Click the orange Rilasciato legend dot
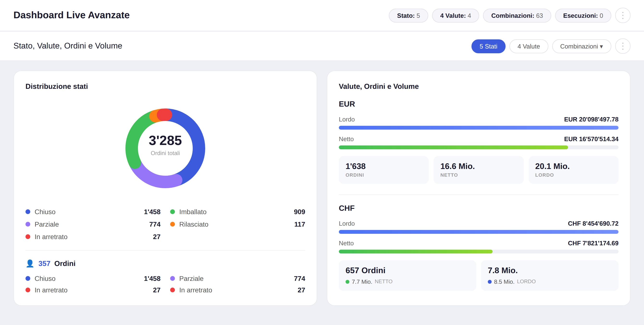Viewport: 644px width, 325px height. coord(173,224)
